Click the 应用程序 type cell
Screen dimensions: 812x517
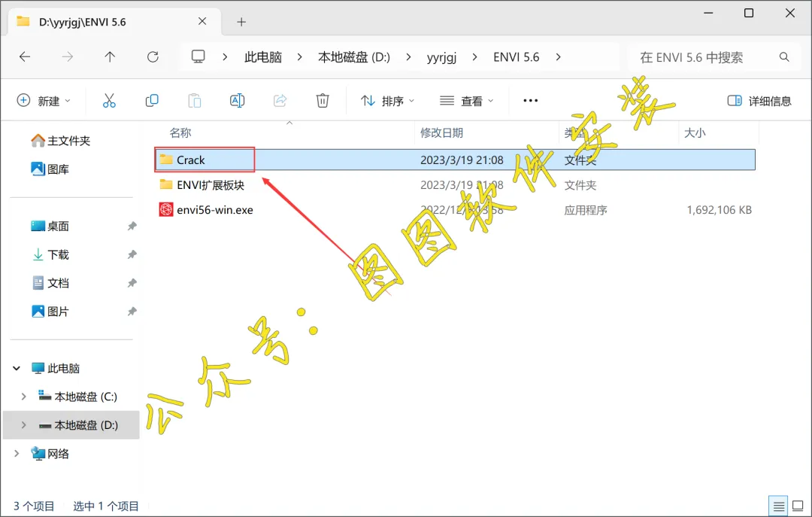586,210
